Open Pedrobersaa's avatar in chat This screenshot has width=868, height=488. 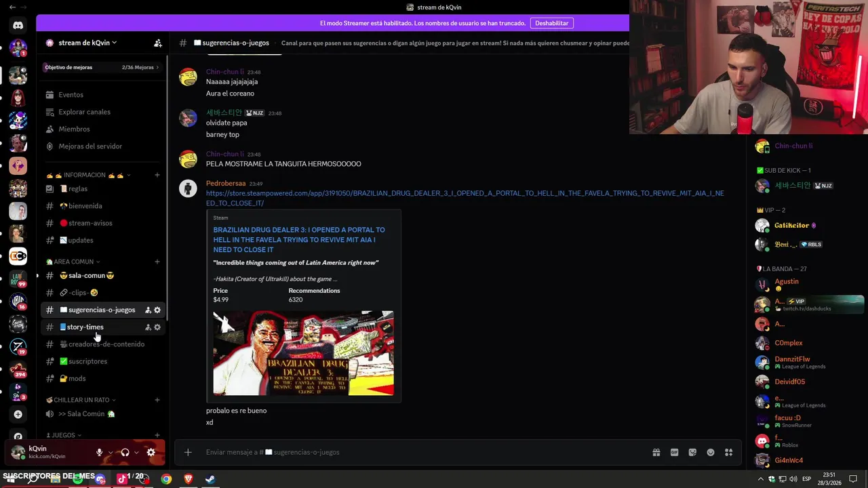188,188
